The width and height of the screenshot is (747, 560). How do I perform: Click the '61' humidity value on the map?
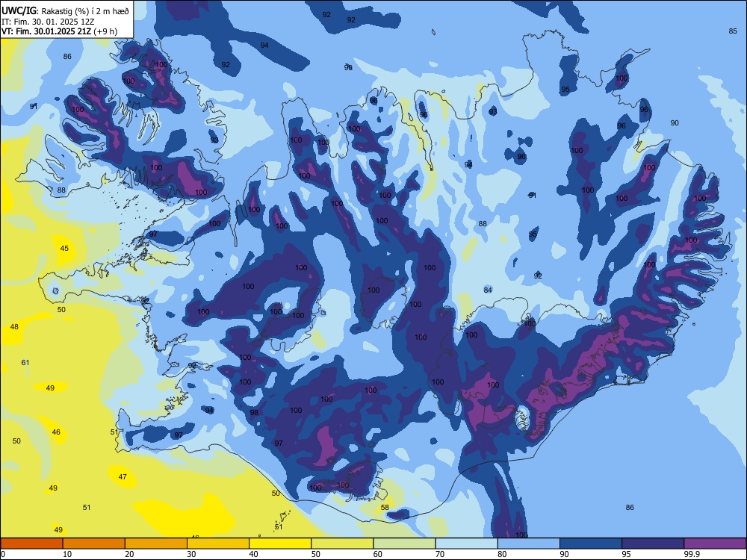[25, 362]
